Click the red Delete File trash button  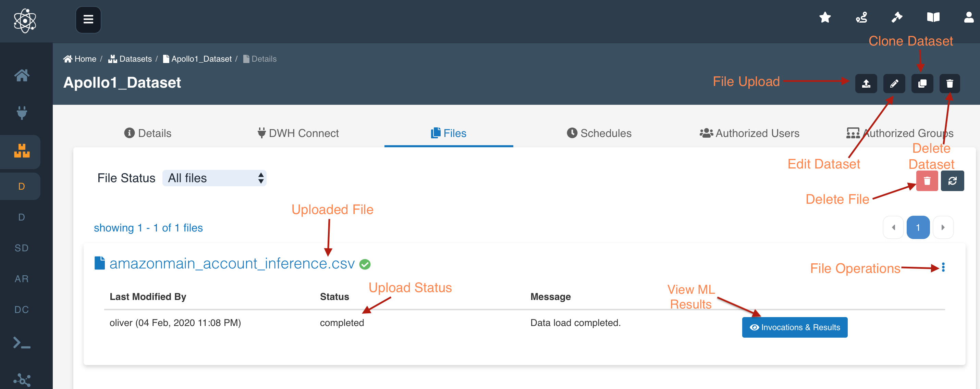[927, 181]
